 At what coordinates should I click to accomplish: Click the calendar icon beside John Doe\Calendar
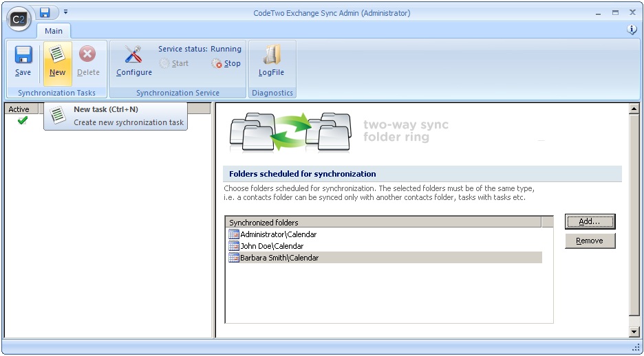pos(234,246)
